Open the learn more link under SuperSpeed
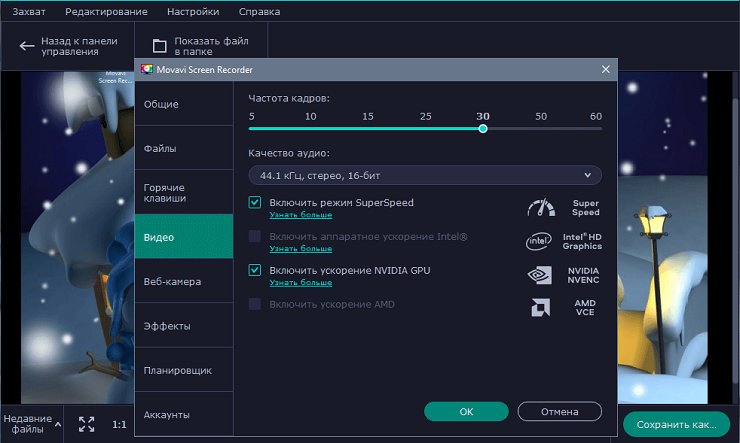This screenshot has width=740, height=443. click(x=301, y=215)
